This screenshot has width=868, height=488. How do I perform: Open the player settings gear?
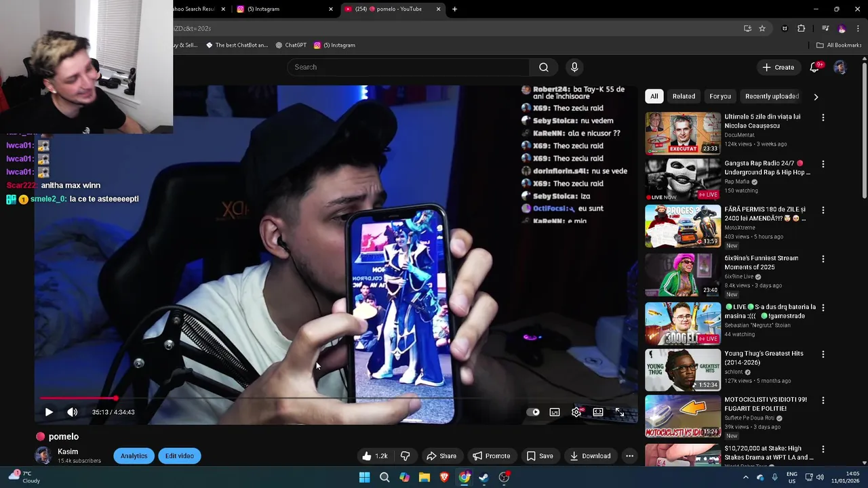click(576, 412)
